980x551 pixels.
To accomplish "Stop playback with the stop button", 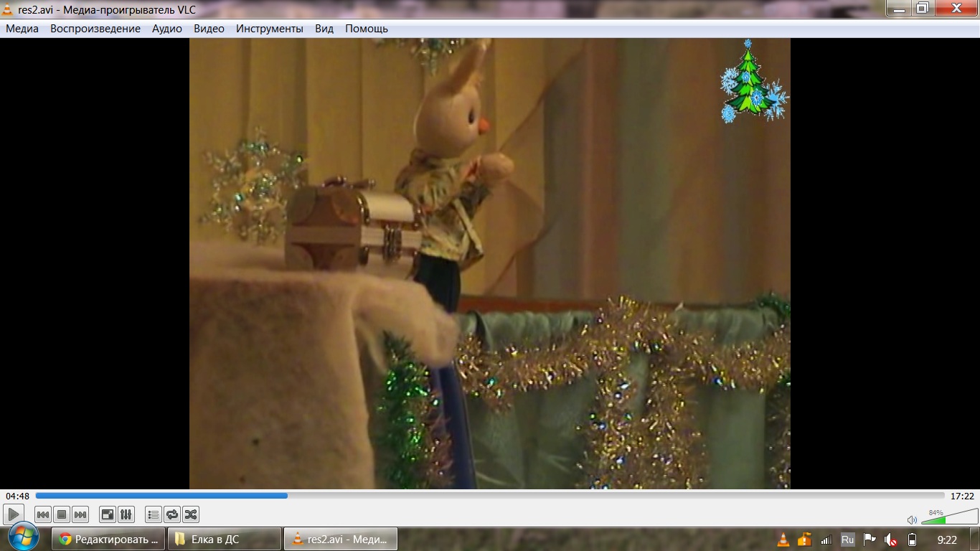I will (x=62, y=514).
